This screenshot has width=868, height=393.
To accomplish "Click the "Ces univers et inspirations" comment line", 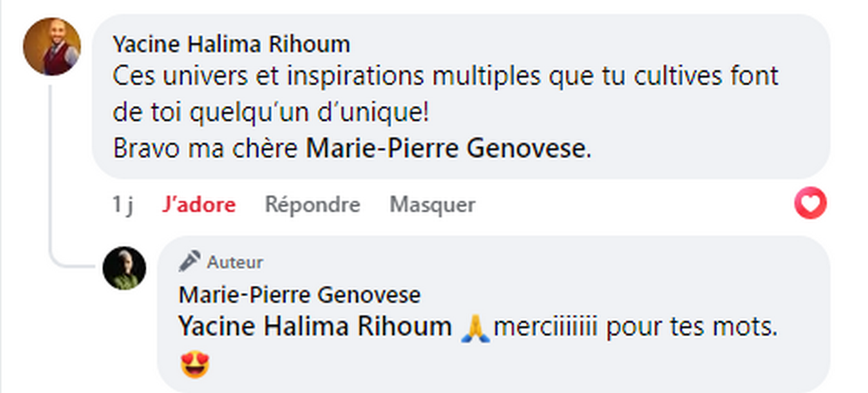I will [446, 77].
